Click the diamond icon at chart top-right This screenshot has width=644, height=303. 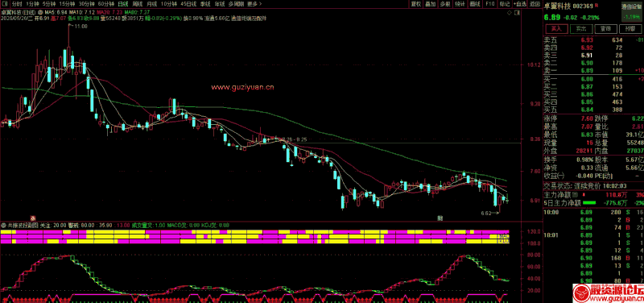(x=510, y=13)
